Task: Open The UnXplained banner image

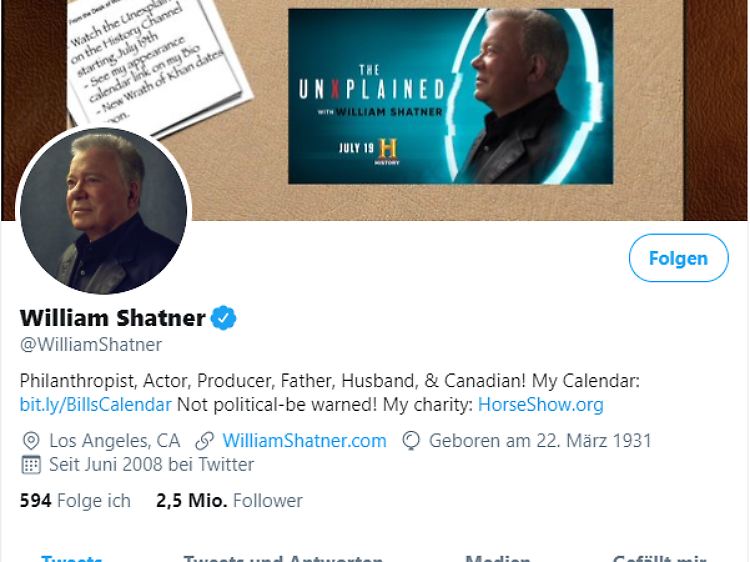Action: (x=450, y=96)
